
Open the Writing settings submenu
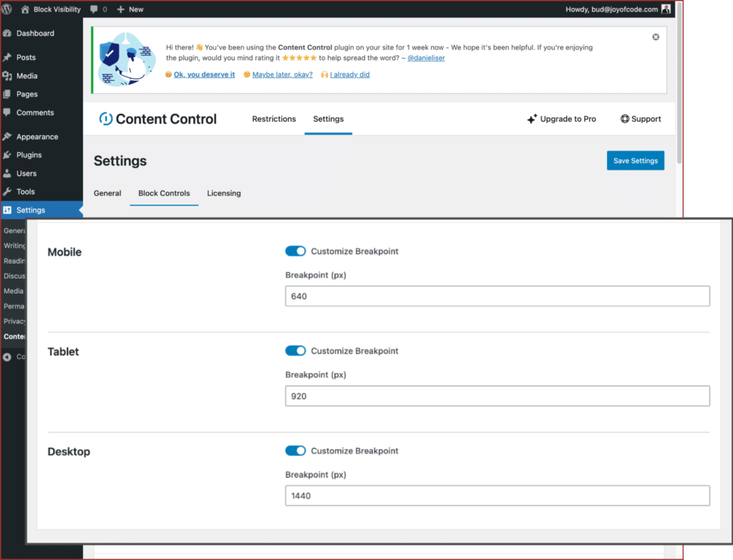tap(14, 246)
